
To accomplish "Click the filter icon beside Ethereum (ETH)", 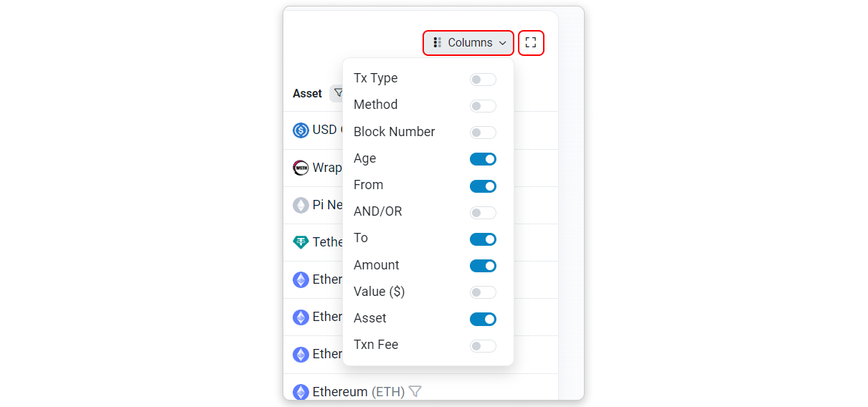I will pos(415,392).
